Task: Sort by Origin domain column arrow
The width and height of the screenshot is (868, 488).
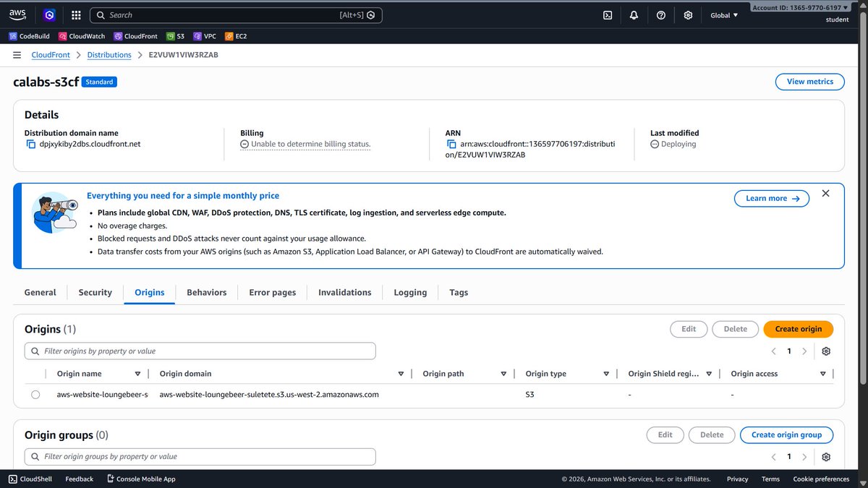Action: click(x=401, y=374)
